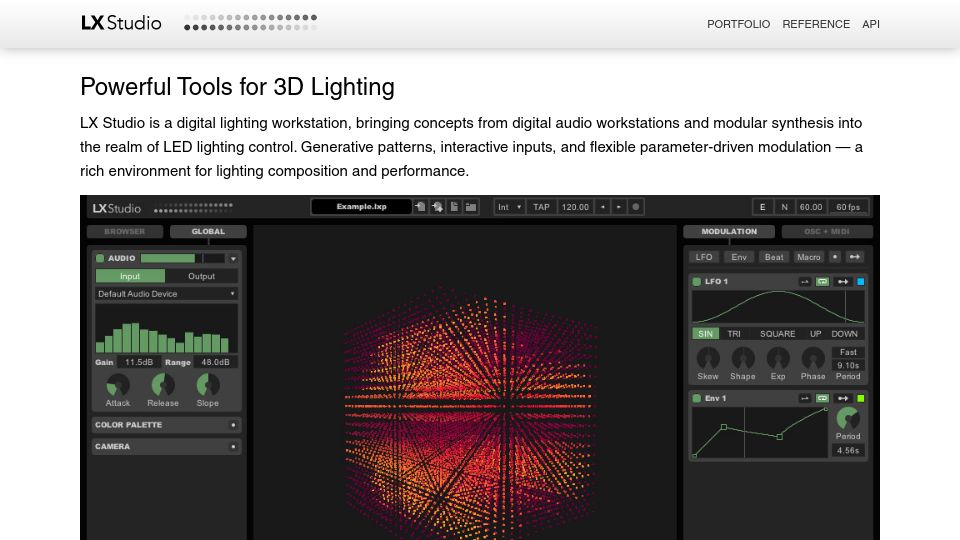Viewport: 960px width, 540px height.
Task: Add a Beat modulator
Action: click(774, 257)
